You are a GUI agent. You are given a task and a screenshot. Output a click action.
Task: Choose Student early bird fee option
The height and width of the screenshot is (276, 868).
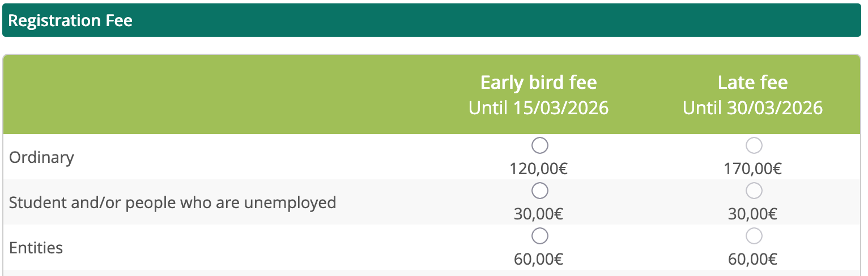click(540, 191)
